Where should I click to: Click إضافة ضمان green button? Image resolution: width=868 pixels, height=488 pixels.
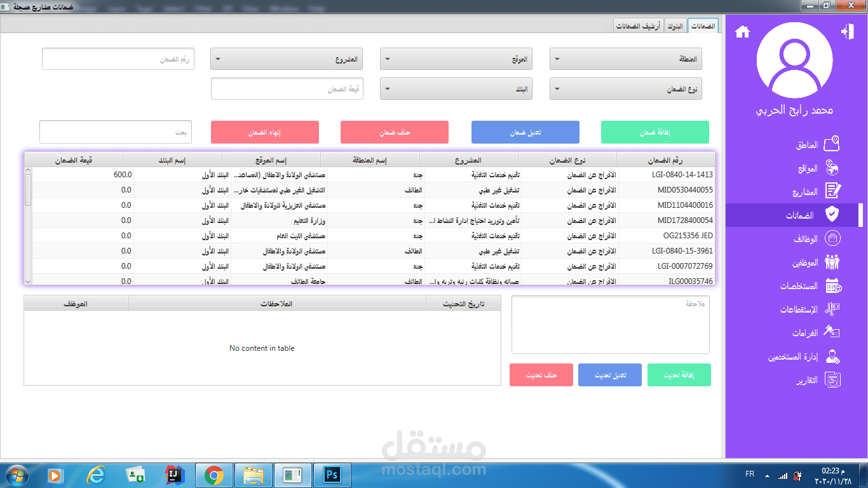coord(655,132)
